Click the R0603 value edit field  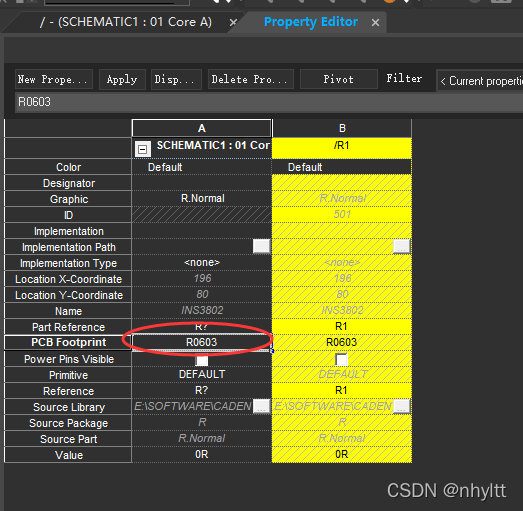coord(269,102)
